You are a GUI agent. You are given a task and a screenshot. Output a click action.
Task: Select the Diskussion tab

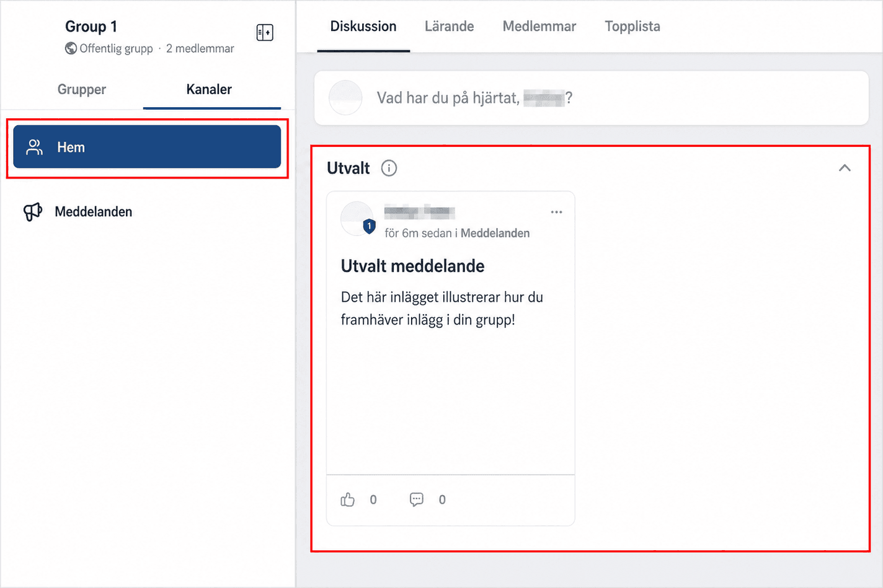pyautogui.click(x=363, y=27)
